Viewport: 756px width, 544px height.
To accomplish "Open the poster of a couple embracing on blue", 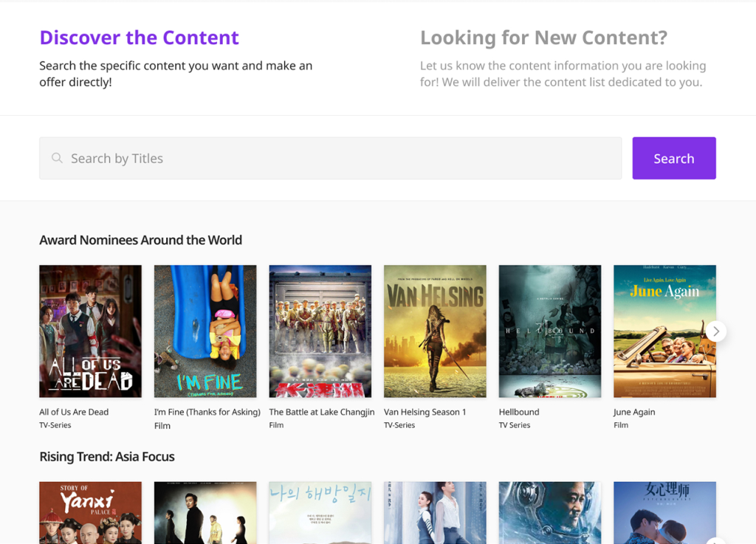I will click(665, 513).
